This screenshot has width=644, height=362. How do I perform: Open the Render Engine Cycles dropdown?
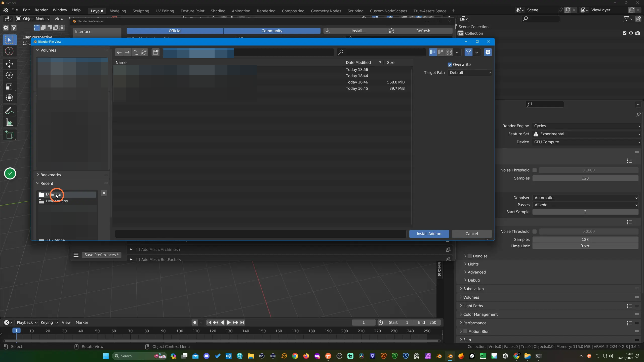click(x=587, y=126)
